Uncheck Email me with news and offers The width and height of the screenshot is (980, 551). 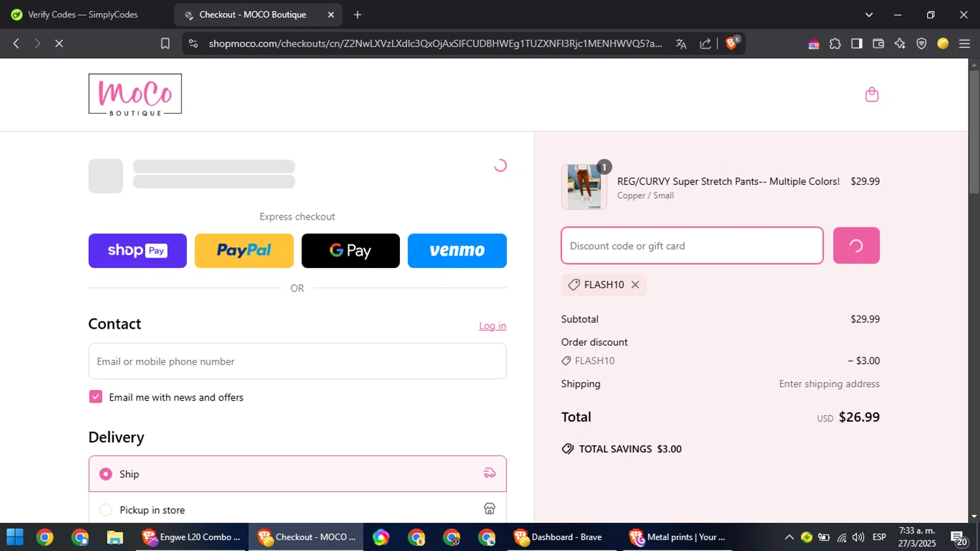(95, 397)
